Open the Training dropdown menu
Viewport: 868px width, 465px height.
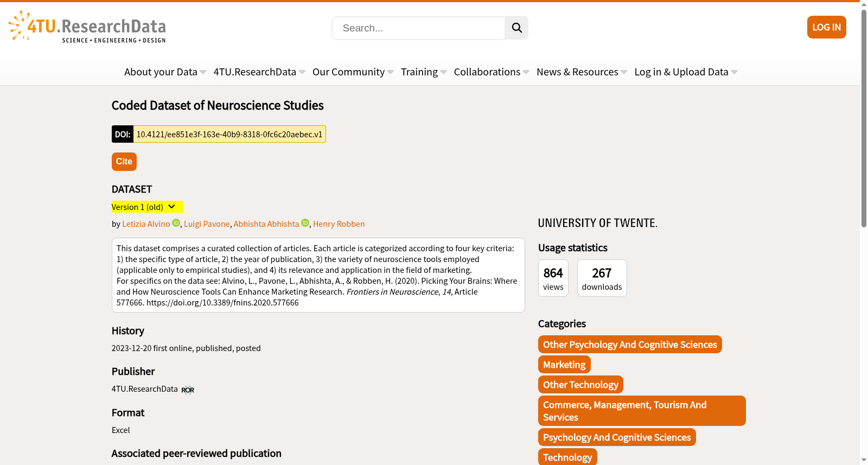coord(424,72)
